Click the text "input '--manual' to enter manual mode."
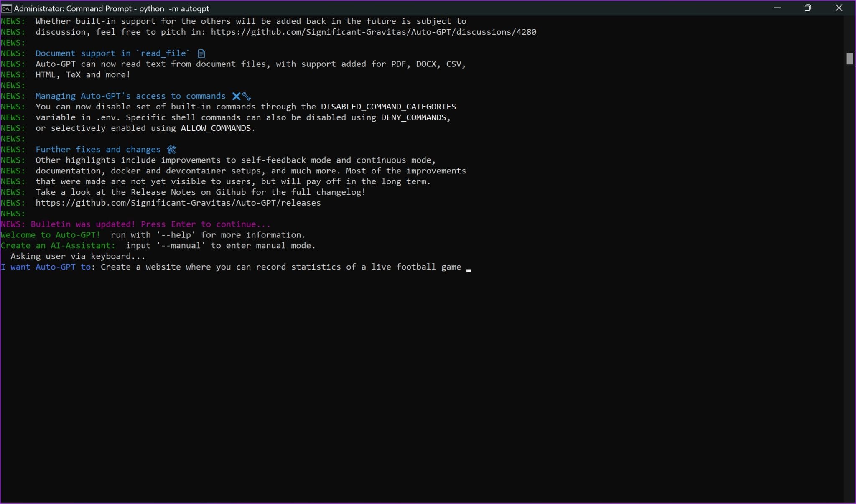This screenshot has height=504, width=856. tap(221, 246)
